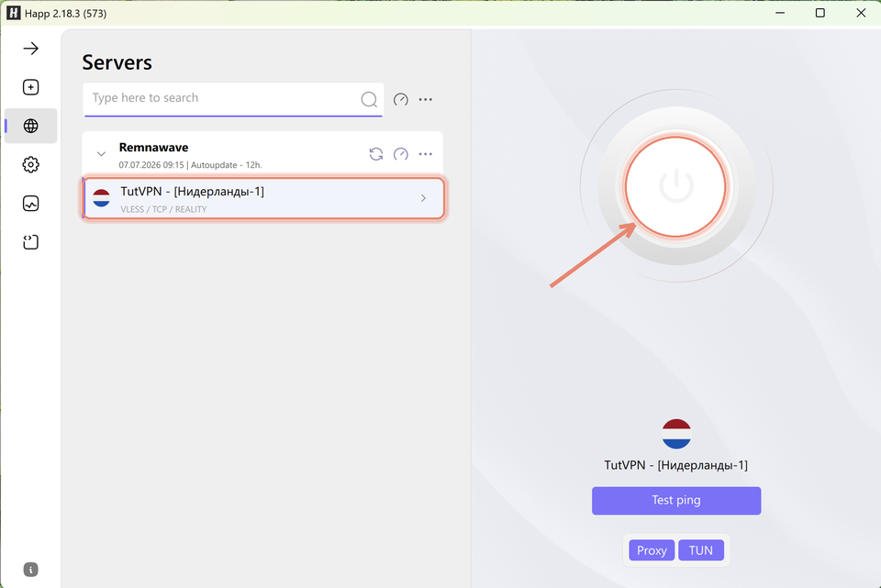
Task: Toggle the VPN connection power button
Action: 676,186
